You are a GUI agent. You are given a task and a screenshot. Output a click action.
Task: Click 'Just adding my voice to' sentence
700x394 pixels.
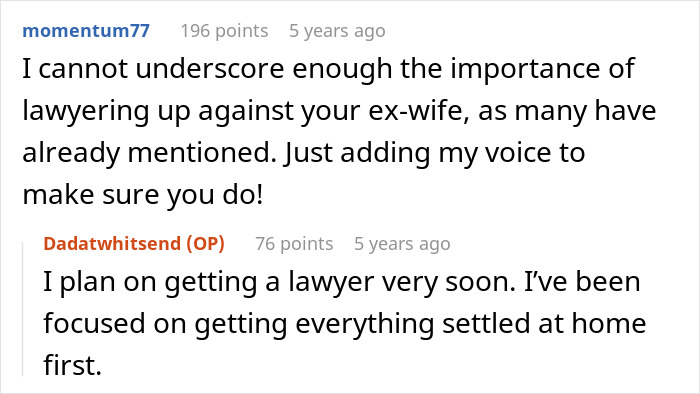pos(434,153)
